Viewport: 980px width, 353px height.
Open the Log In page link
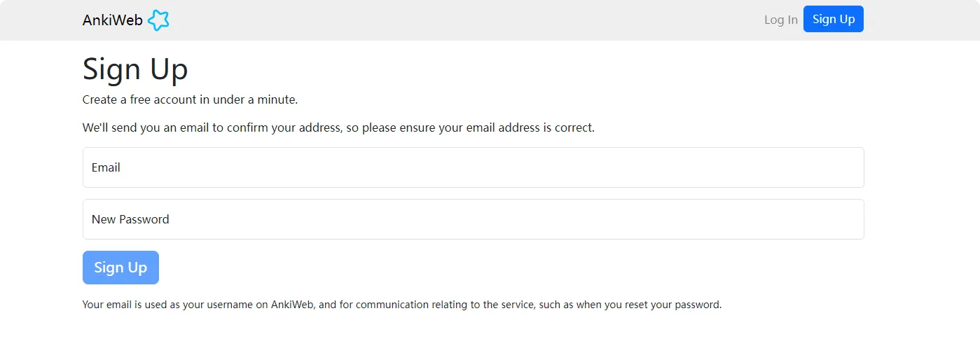click(780, 20)
